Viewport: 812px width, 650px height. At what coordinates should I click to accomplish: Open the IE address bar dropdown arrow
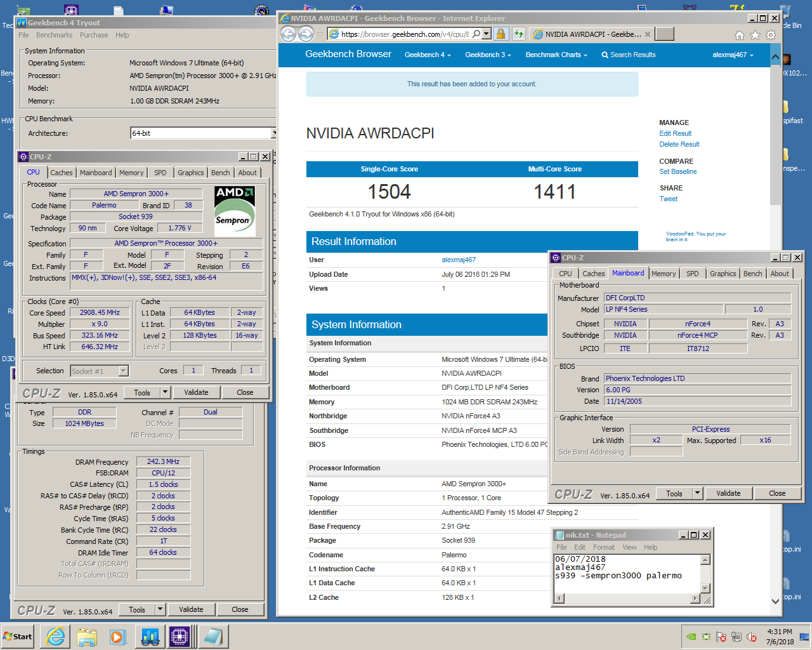pyautogui.click(x=487, y=34)
